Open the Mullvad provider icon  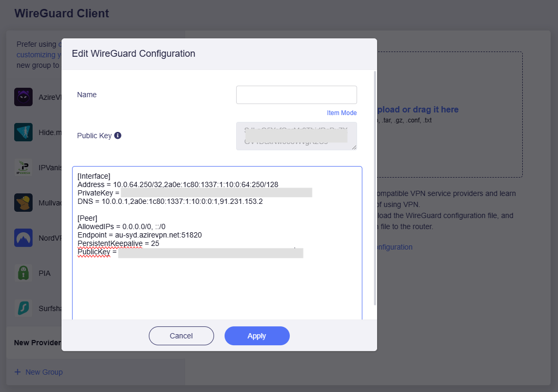click(x=24, y=202)
